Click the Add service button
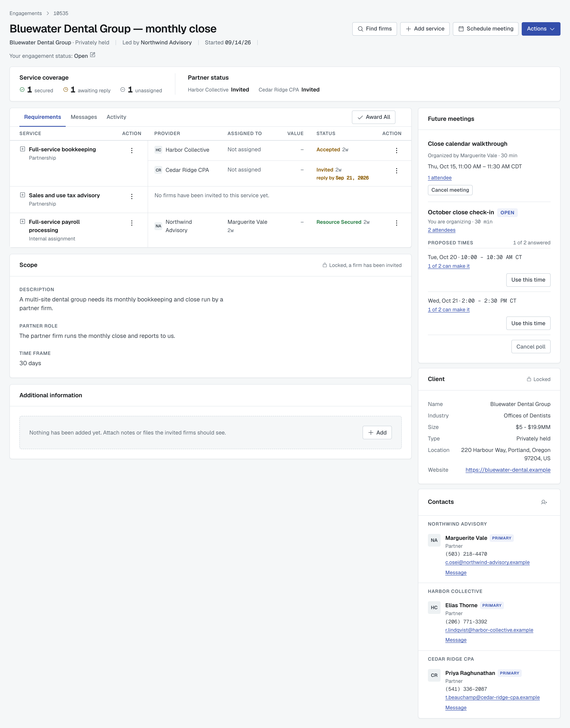 click(425, 29)
